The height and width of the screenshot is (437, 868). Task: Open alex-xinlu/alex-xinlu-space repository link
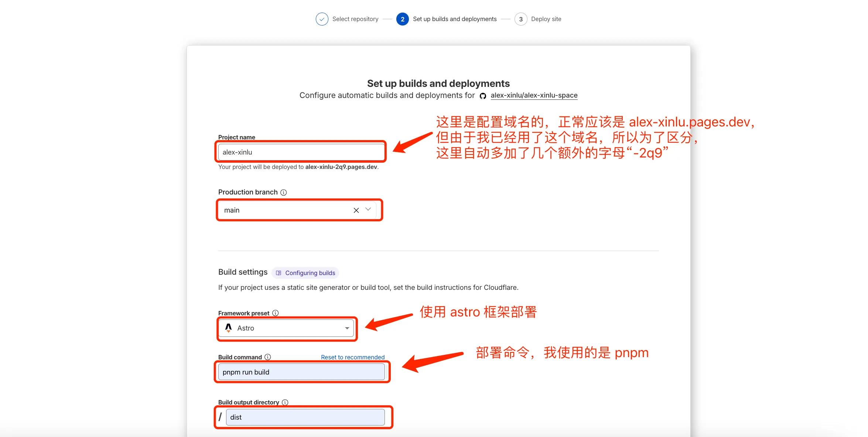coord(534,95)
